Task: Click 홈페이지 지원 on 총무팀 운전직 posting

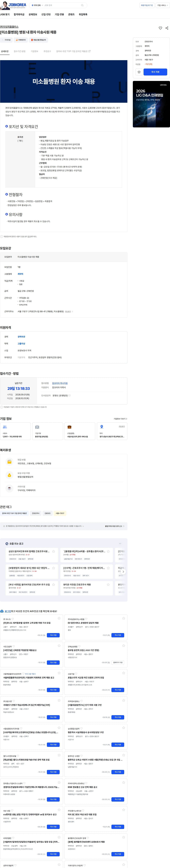Action: tap(118, 662)
